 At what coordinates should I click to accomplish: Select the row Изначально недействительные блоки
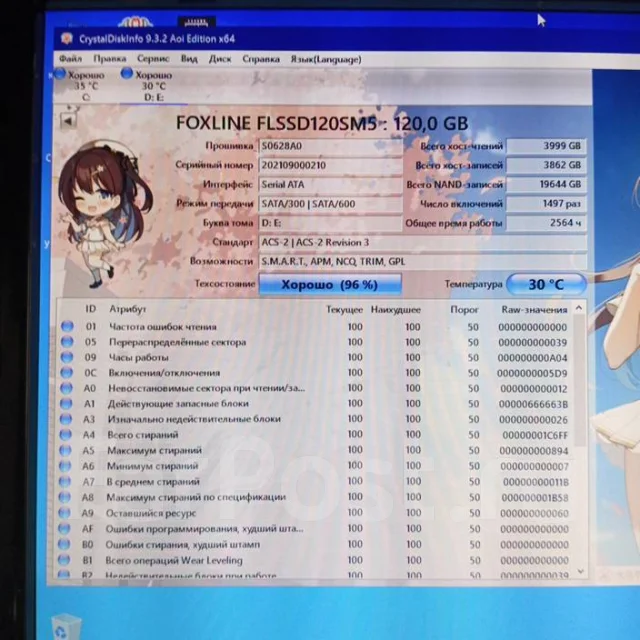pyautogui.click(x=315, y=419)
